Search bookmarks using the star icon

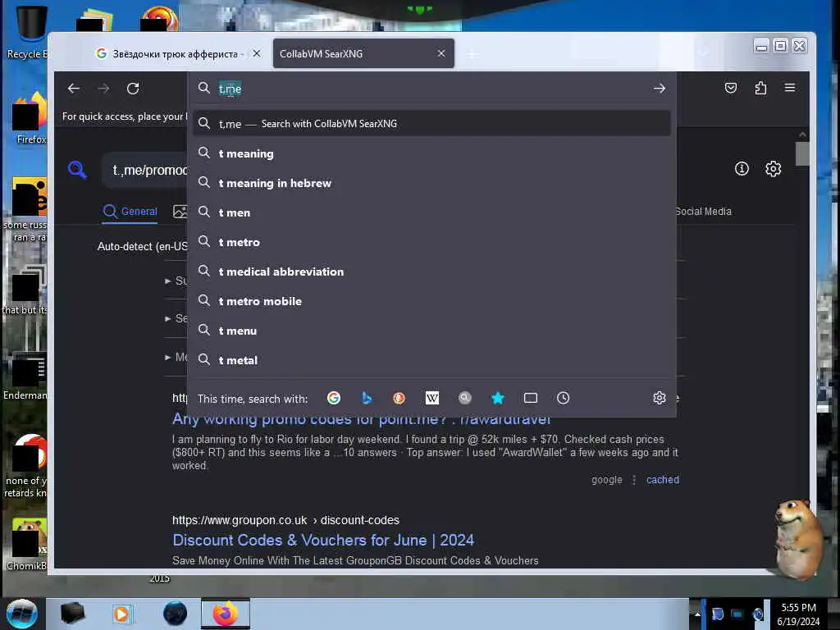498,398
